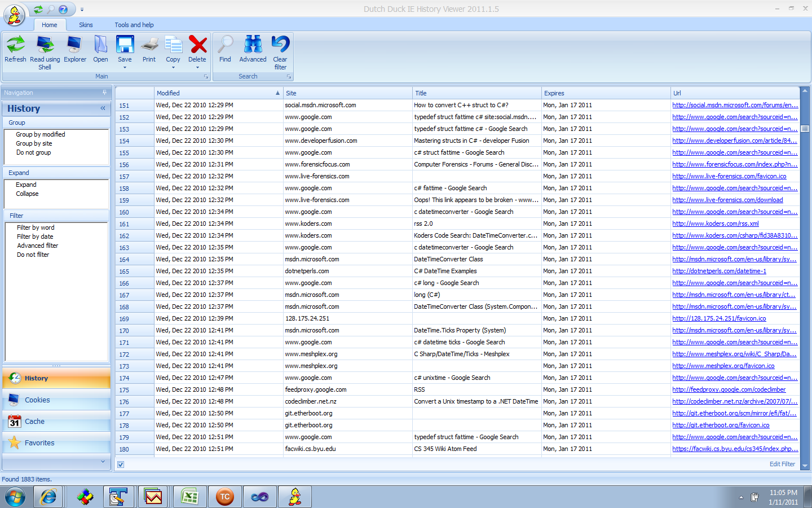Click the Save floppy icon
812x508 pixels.
click(x=125, y=45)
